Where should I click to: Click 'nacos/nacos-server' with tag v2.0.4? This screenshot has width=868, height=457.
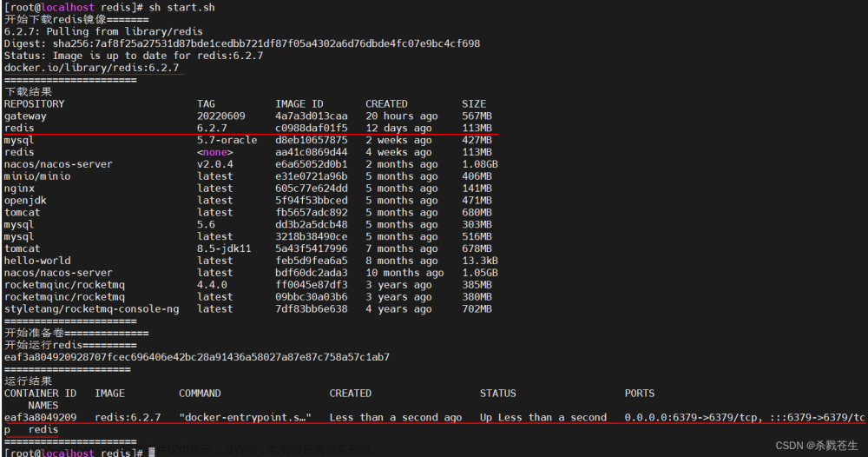click(x=58, y=164)
